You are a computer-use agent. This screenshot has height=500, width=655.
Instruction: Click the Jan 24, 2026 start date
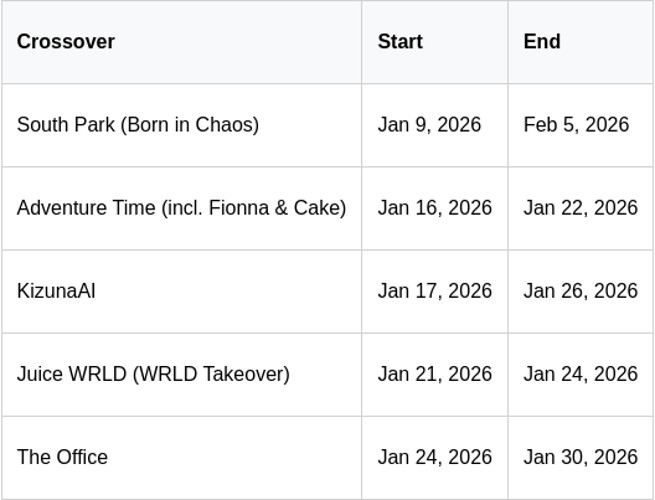point(435,457)
